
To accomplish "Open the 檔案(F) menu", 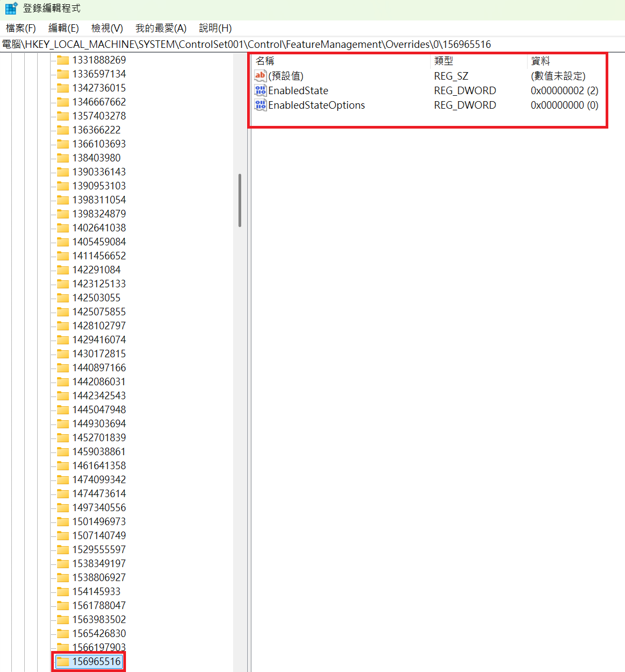I will tap(21, 28).
